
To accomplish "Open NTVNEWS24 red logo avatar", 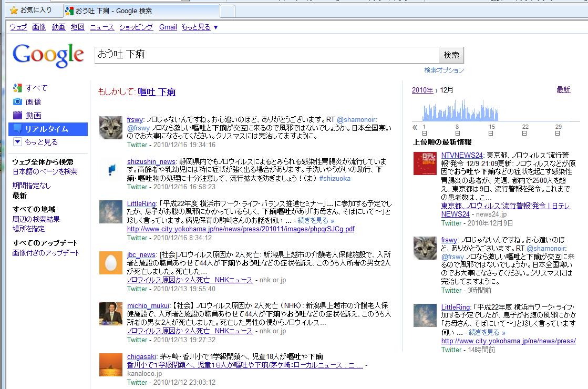I will (x=425, y=163).
